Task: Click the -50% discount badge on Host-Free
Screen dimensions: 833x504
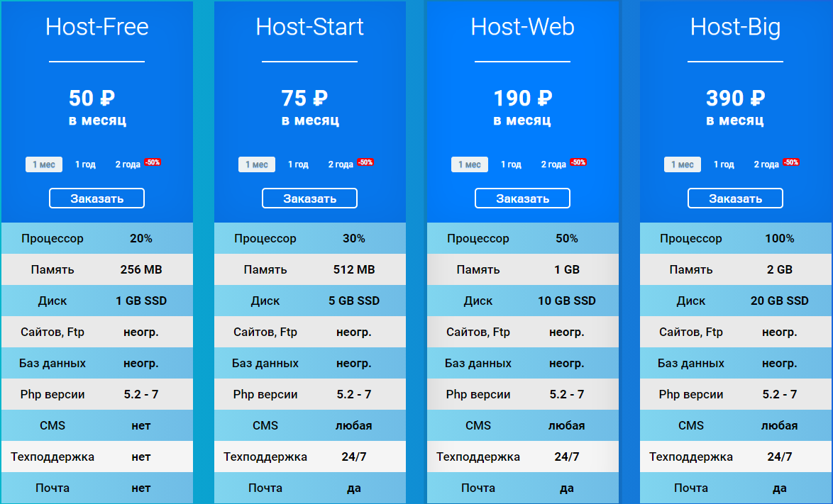Action: pyautogui.click(x=153, y=162)
